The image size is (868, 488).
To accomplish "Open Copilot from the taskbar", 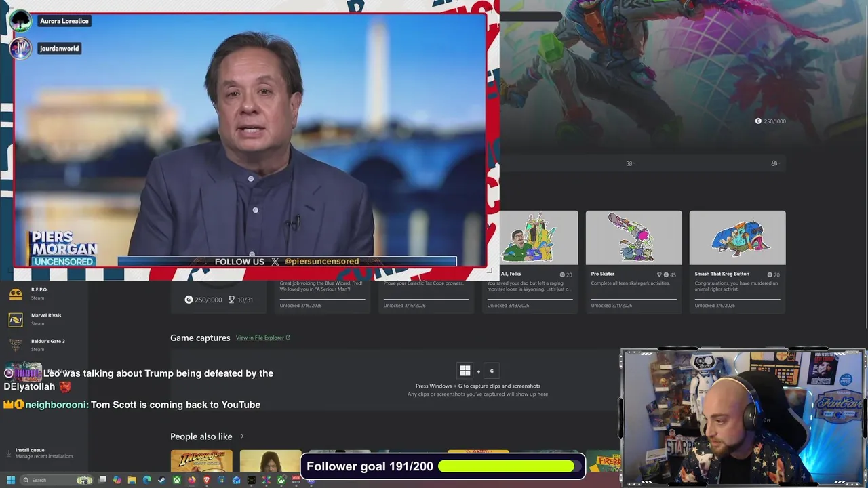I will click(x=117, y=480).
